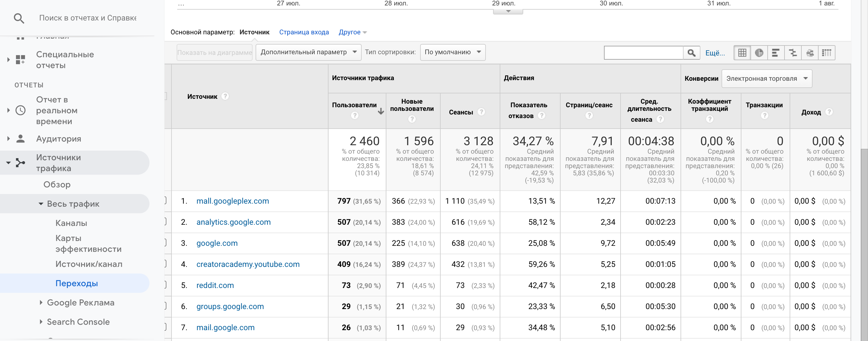This screenshot has height=341, width=868.
Task: Open the Каналы report
Action: [71, 223]
